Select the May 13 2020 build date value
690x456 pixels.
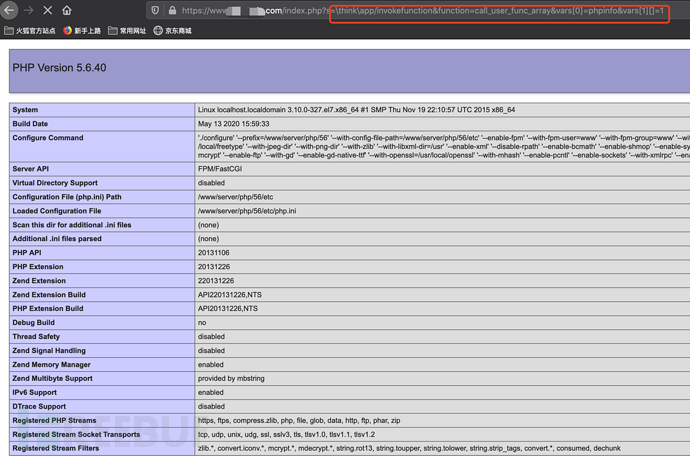coord(233,124)
